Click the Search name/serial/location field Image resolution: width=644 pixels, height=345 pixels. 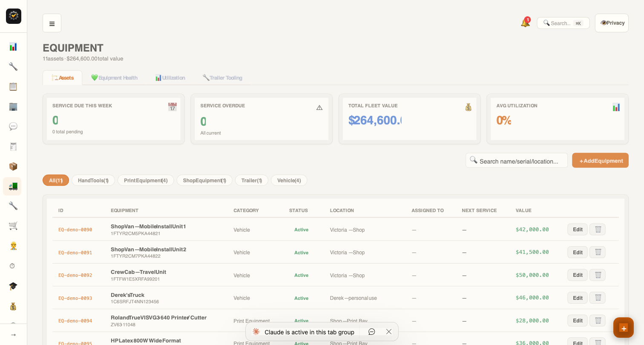tap(517, 161)
